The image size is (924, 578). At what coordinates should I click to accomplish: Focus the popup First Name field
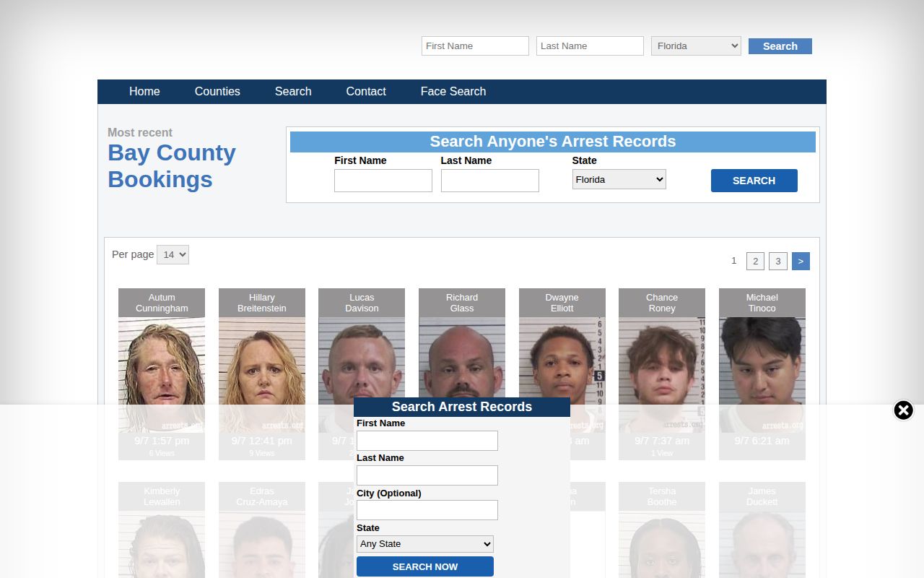pyautogui.click(x=427, y=441)
